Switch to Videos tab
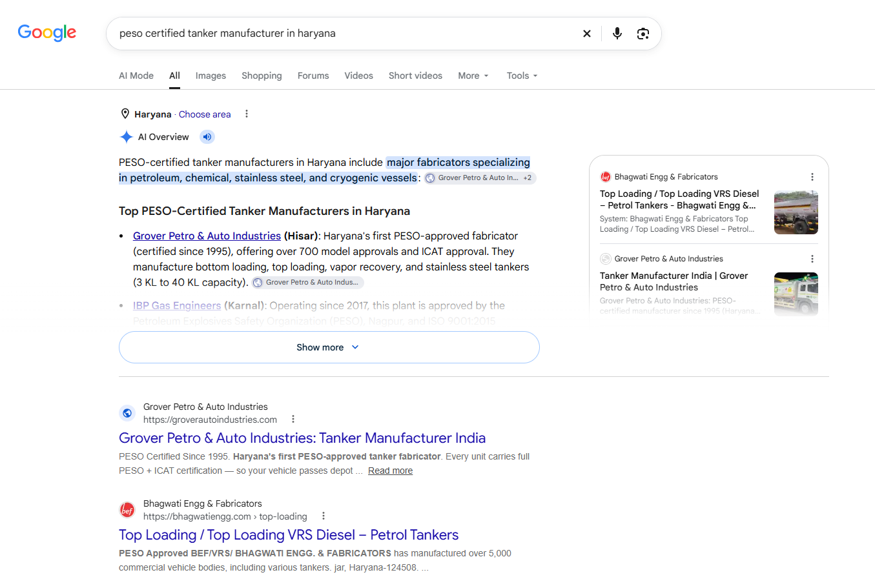Viewport: 875px width, 588px height. (x=358, y=76)
